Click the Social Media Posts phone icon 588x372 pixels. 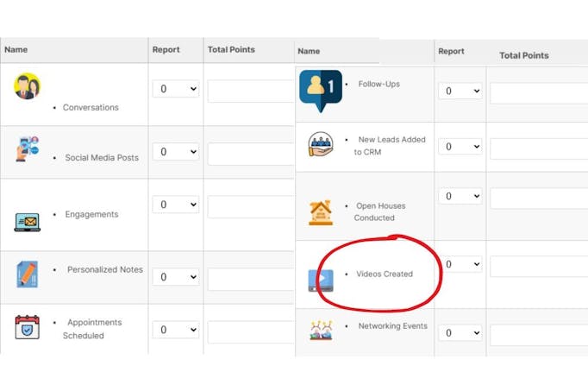point(28,149)
